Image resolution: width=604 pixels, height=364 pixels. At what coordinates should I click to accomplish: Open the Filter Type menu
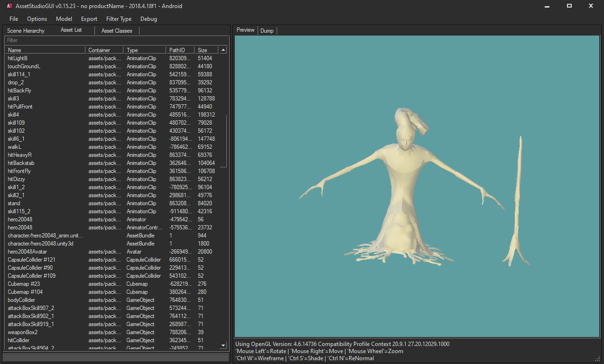point(119,19)
